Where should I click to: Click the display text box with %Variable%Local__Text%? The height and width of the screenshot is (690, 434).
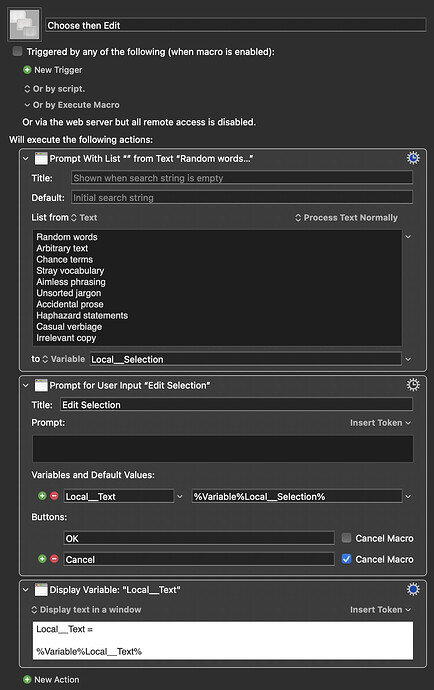click(223, 640)
